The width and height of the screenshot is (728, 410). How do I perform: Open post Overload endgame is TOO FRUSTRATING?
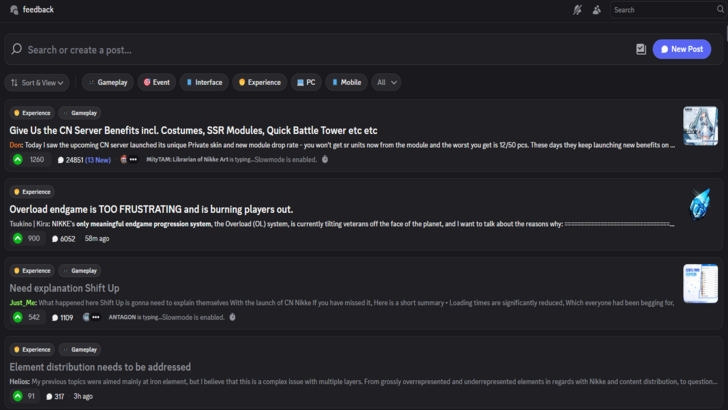tap(151, 209)
